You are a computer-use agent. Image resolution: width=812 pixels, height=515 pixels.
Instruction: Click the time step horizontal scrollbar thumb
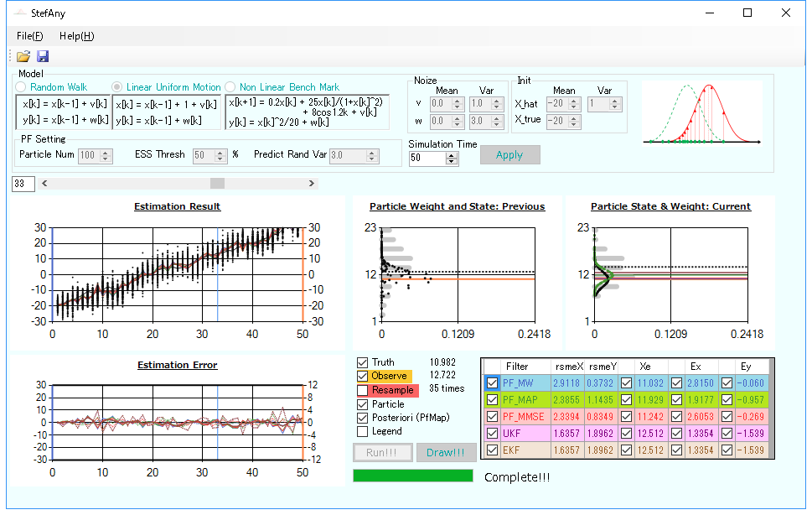(217, 183)
